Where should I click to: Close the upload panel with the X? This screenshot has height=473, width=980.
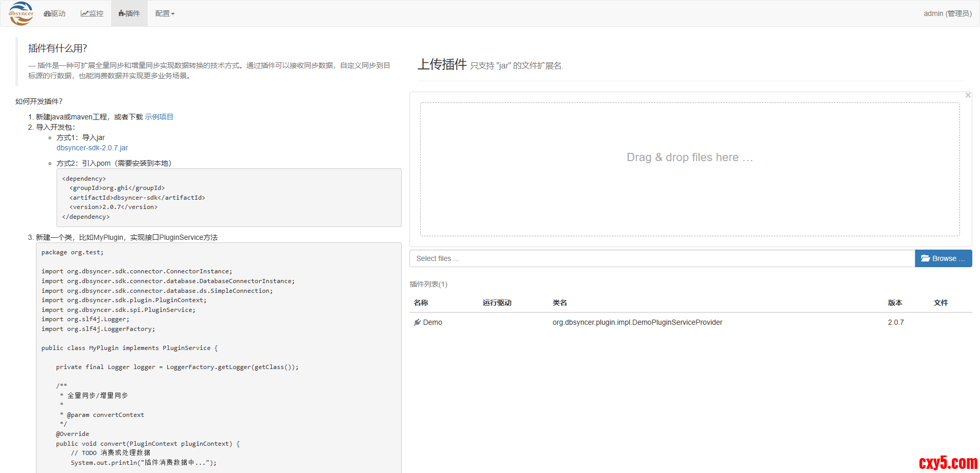968,95
